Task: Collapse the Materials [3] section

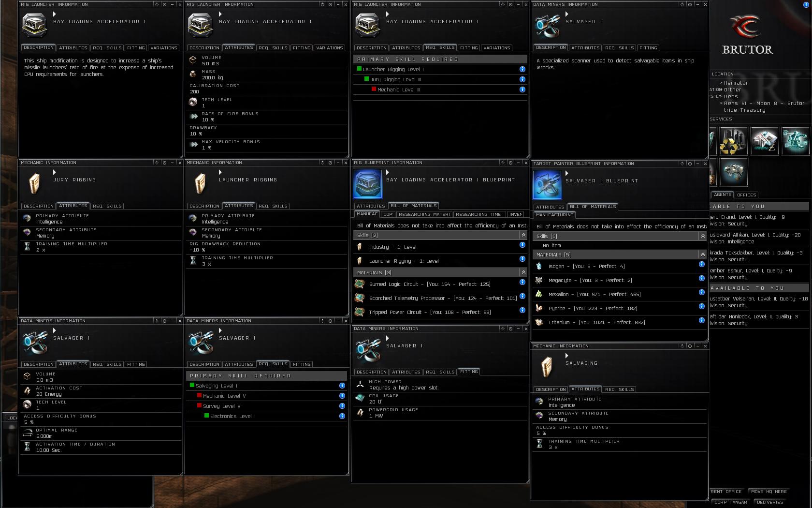Action: pos(523,272)
